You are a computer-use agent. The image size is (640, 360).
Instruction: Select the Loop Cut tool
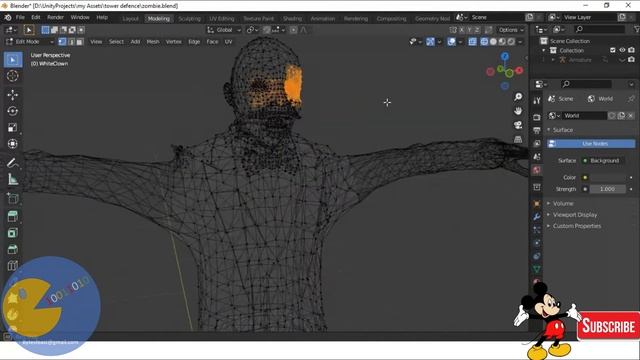pyautogui.click(x=13, y=266)
